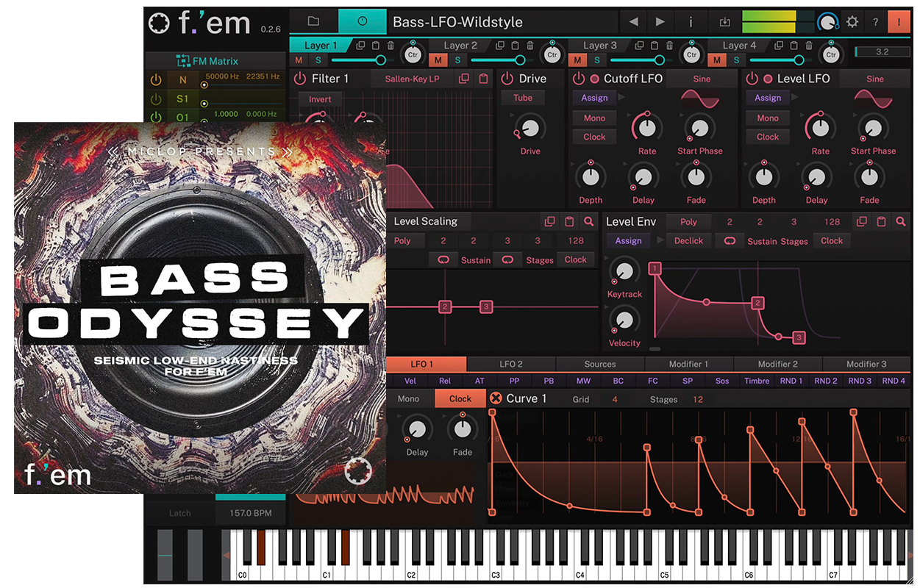Switch to the Modifier 1 tab
The image size is (920, 588).
tap(689, 364)
